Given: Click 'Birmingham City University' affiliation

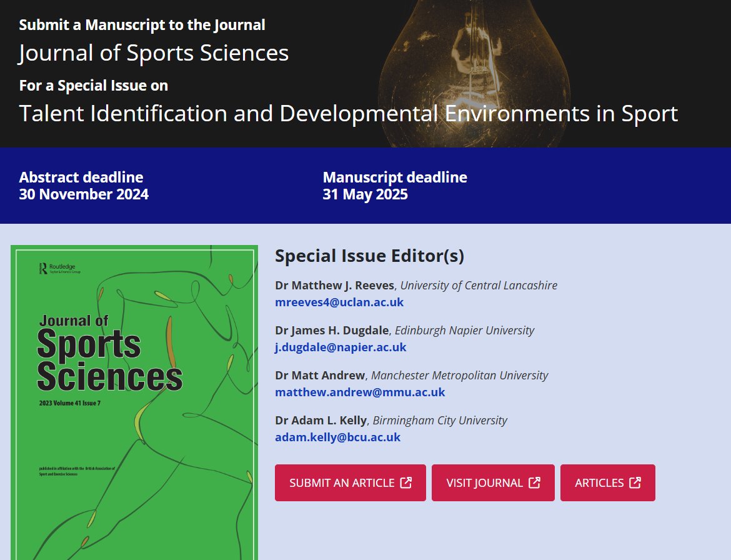Looking at the screenshot, I should coord(440,420).
